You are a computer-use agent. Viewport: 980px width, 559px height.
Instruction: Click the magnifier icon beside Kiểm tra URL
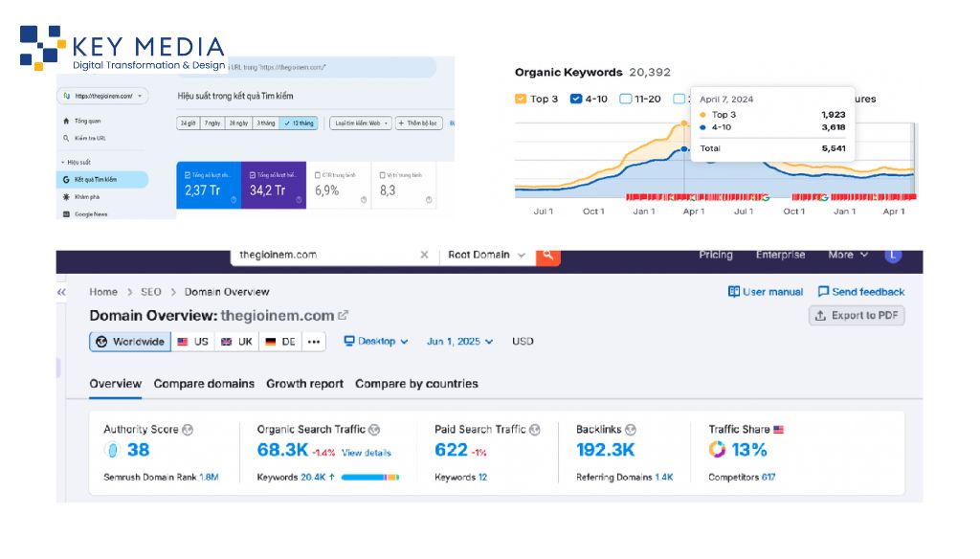click(x=66, y=138)
